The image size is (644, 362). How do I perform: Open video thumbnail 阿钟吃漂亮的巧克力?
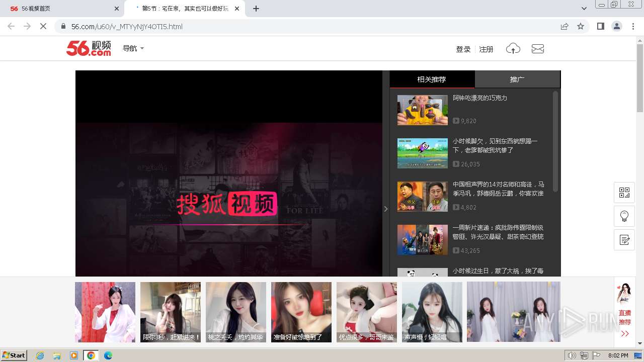[423, 110]
